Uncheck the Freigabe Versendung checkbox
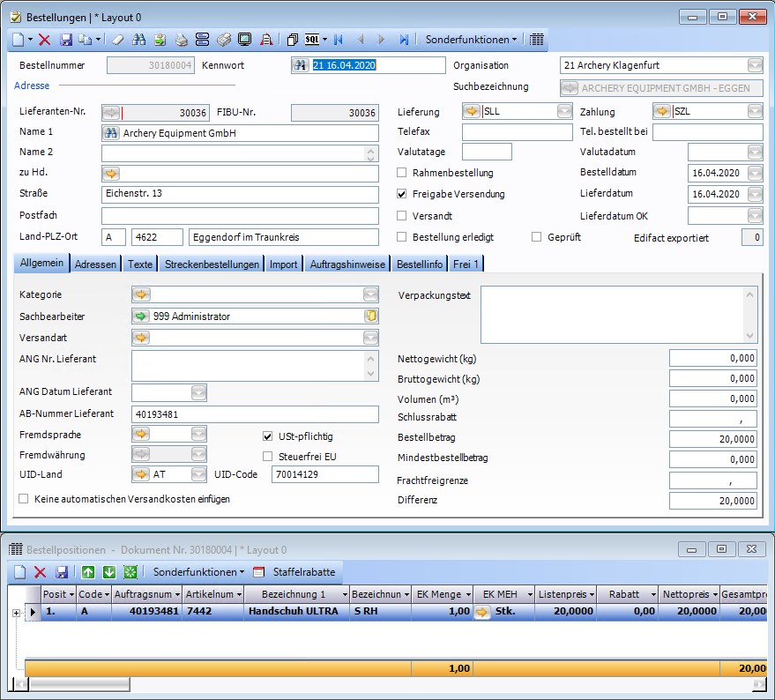This screenshot has height=700, width=775. pos(403,194)
